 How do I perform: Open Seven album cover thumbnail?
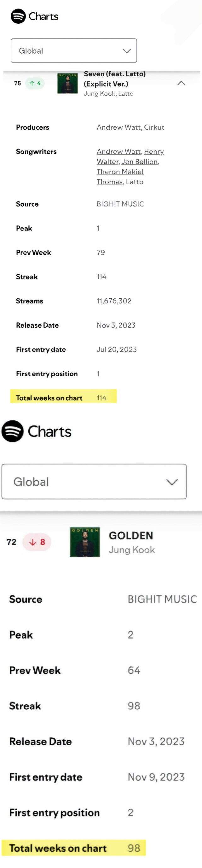(68, 83)
